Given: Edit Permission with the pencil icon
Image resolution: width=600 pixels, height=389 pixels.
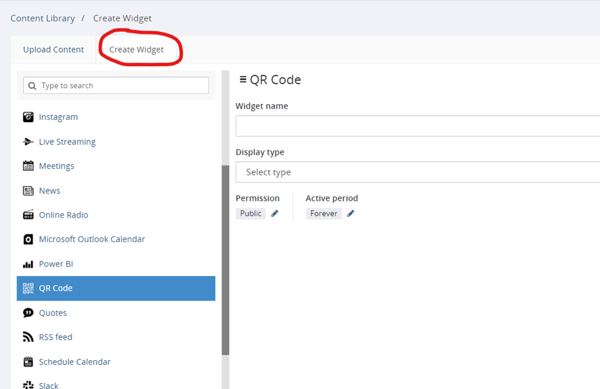Looking at the screenshot, I should [x=275, y=213].
